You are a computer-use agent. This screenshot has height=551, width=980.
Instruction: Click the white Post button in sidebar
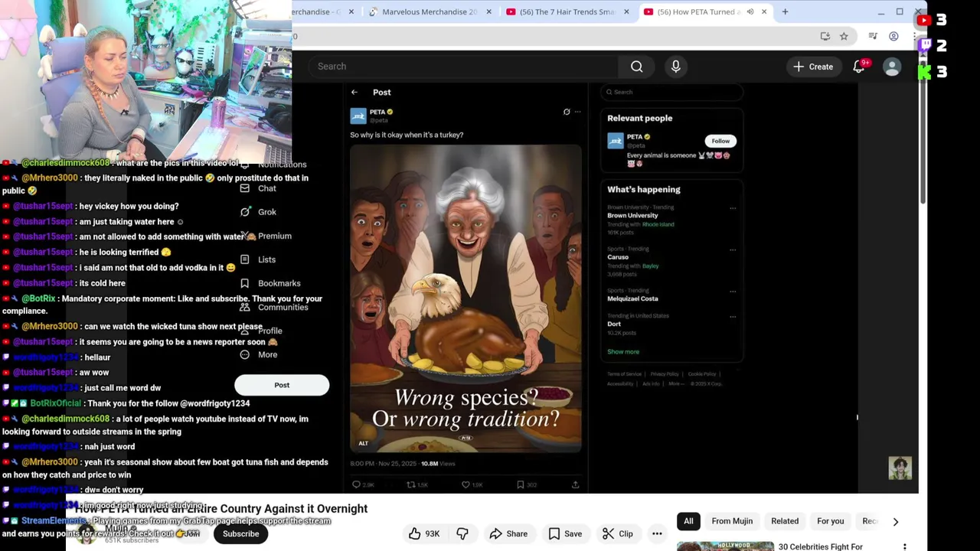pyautogui.click(x=282, y=385)
